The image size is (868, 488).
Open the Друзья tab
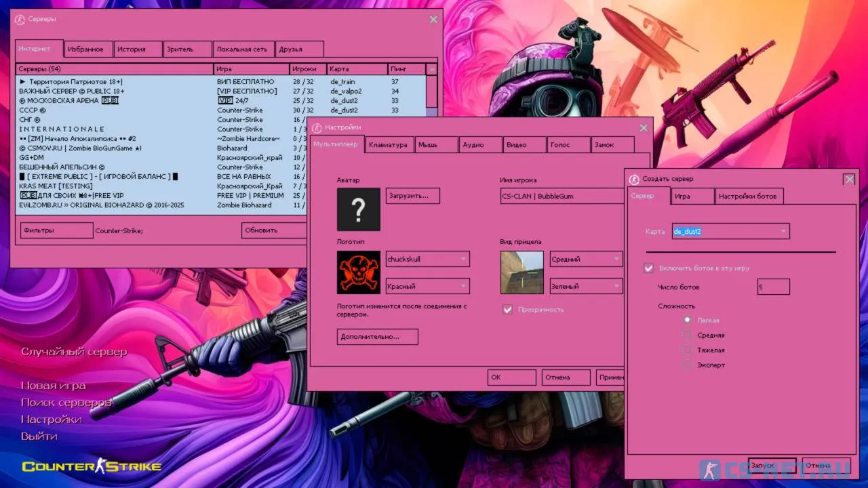point(300,49)
